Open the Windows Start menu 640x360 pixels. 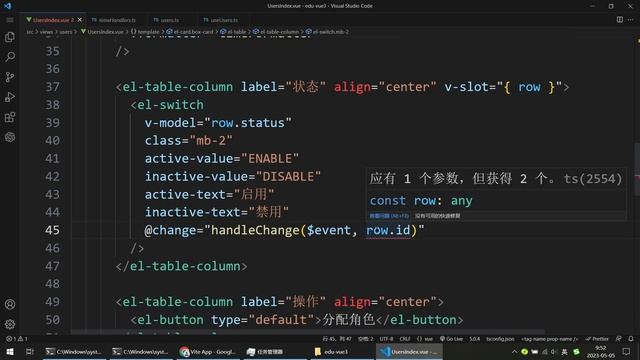point(10,351)
